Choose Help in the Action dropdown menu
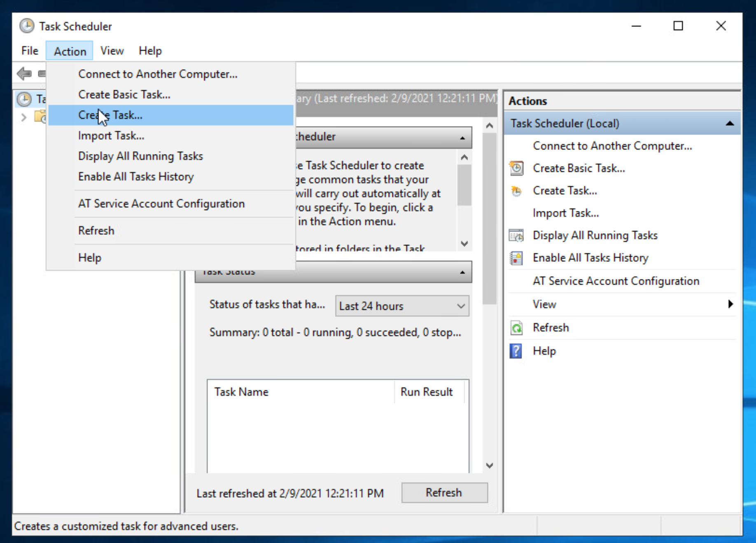 pos(171,258)
